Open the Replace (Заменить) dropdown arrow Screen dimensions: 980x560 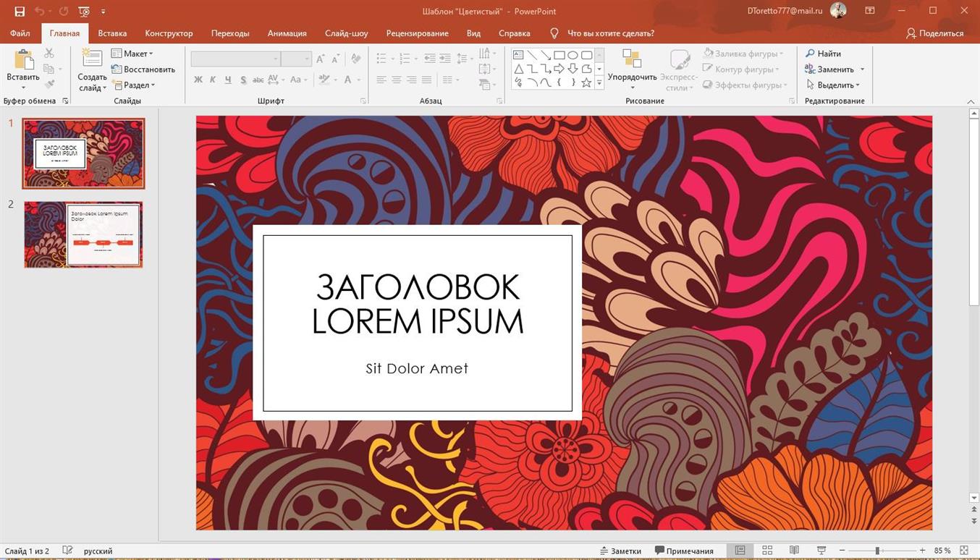click(x=862, y=69)
